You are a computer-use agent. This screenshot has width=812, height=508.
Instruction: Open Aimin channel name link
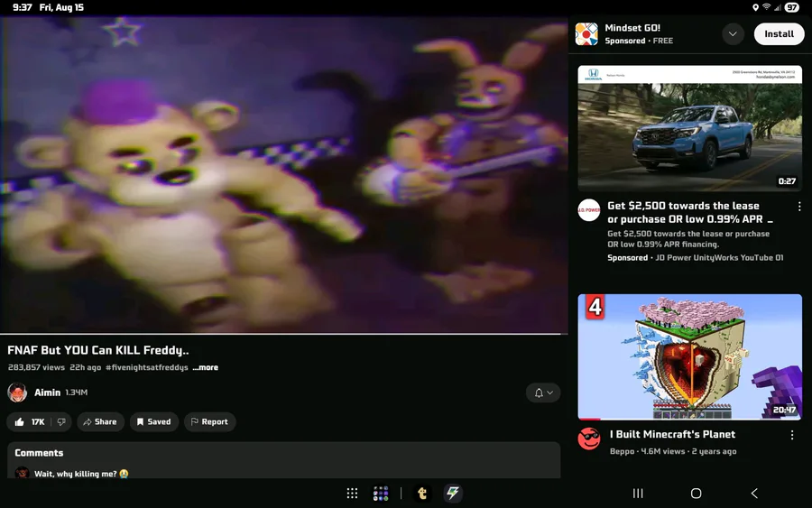[47, 393]
